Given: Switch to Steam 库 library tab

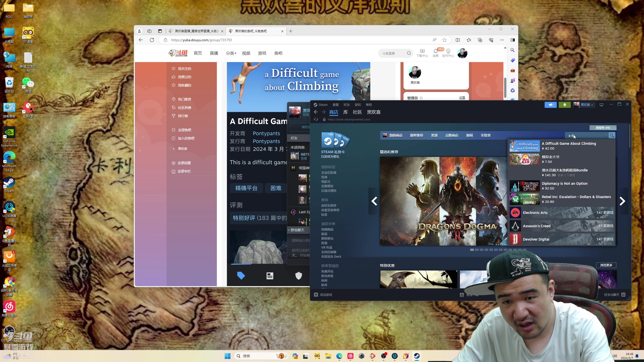Looking at the screenshot, I should (346, 112).
